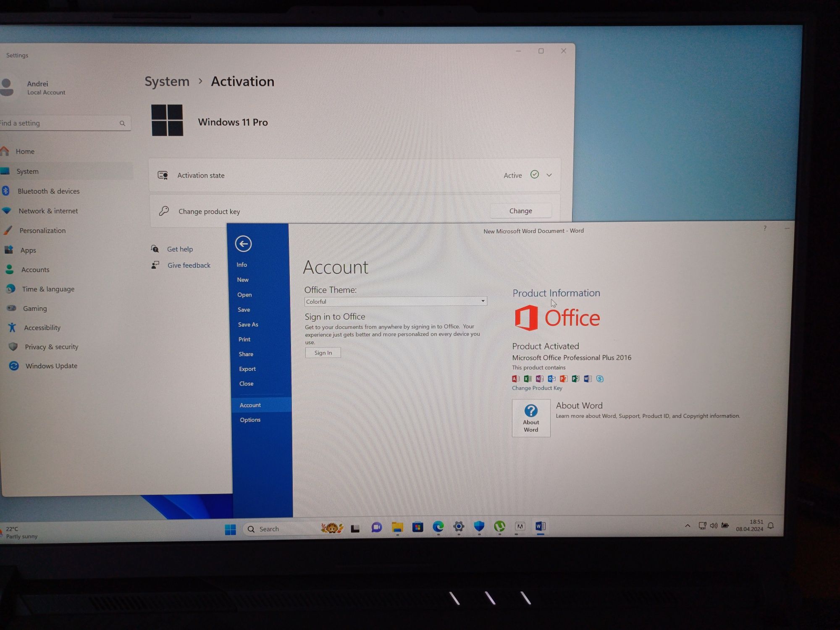Click the Publisher icon in Office product icons

tap(576, 378)
